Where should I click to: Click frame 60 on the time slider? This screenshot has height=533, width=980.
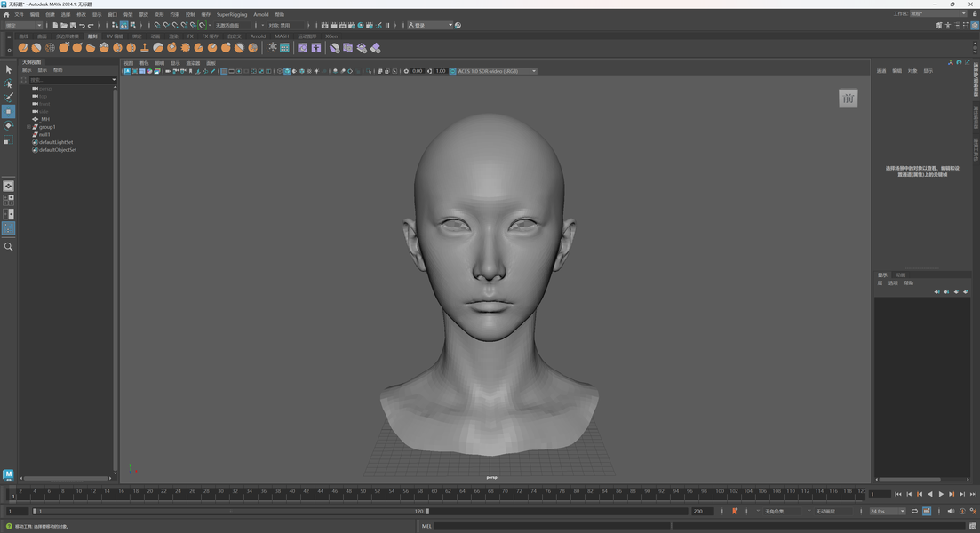pyautogui.click(x=434, y=494)
